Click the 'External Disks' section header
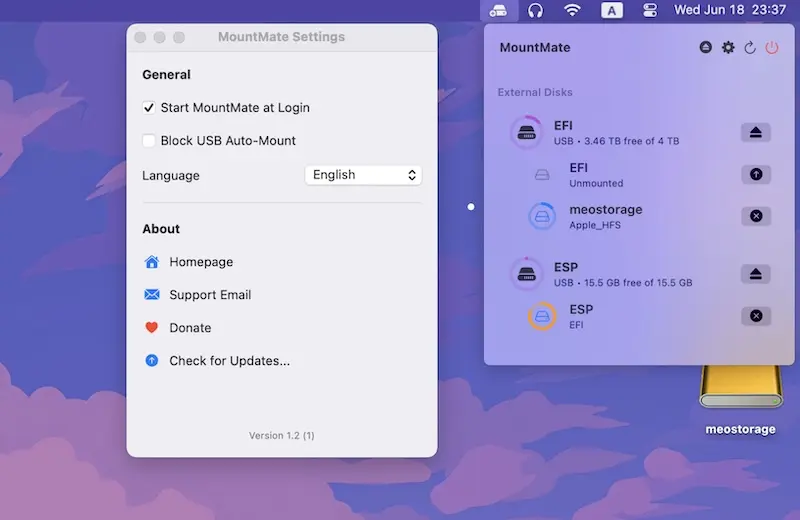Screen dimensions: 800x520 (535, 92)
